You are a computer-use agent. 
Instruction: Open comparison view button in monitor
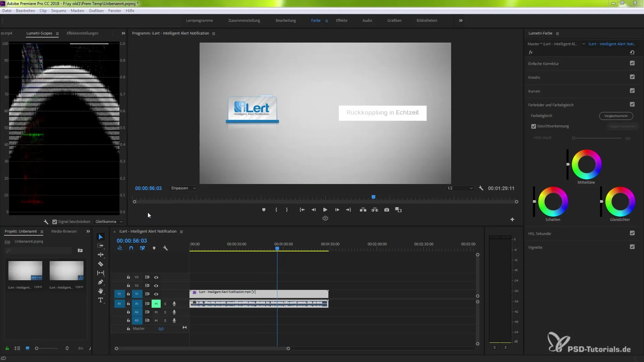tap(398, 210)
